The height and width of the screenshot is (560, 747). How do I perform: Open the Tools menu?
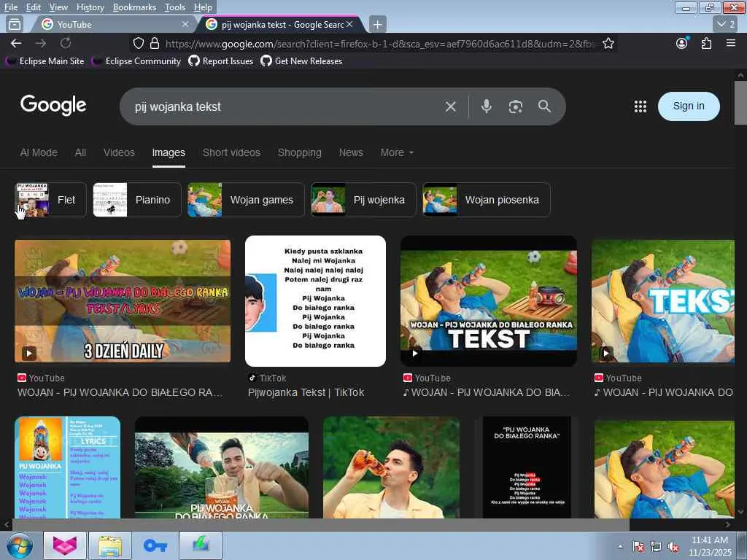[175, 7]
